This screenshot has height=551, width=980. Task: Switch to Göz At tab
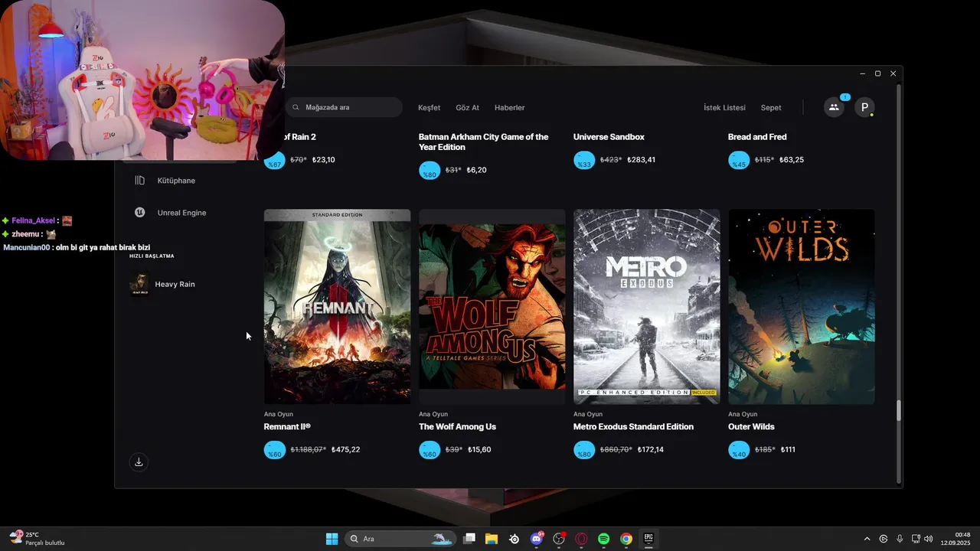click(467, 108)
